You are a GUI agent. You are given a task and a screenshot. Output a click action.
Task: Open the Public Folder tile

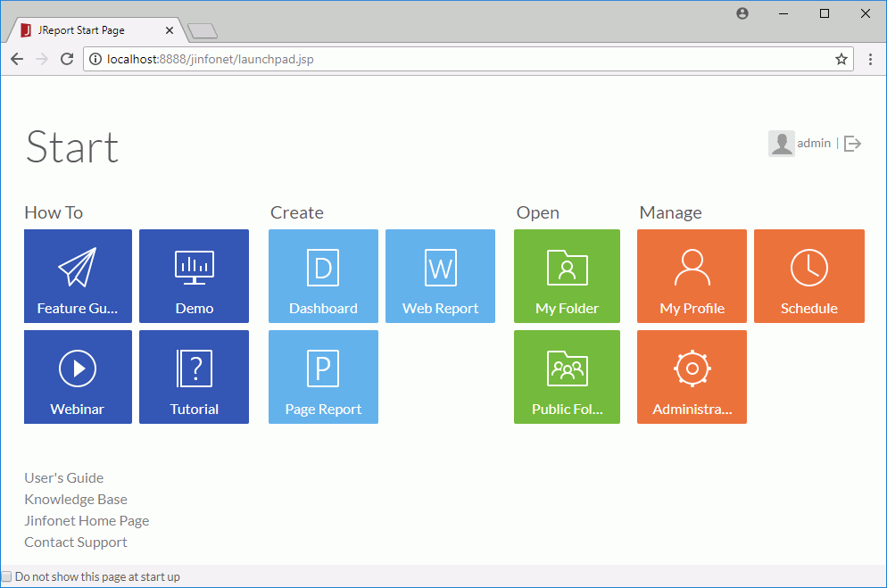tap(567, 377)
